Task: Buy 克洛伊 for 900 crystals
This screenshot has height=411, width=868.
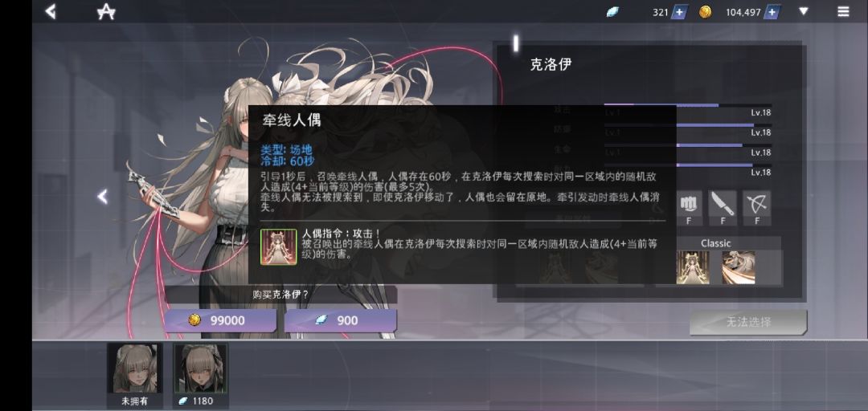Action: point(341,320)
